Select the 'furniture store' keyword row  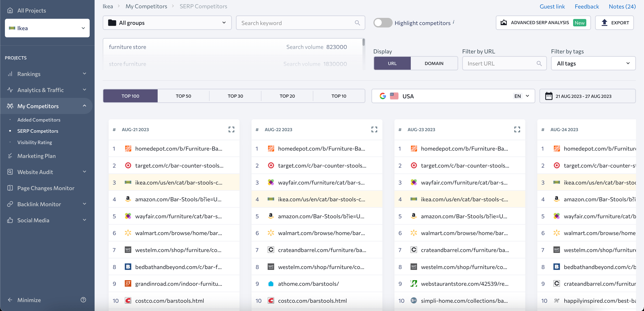tap(233, 47)
